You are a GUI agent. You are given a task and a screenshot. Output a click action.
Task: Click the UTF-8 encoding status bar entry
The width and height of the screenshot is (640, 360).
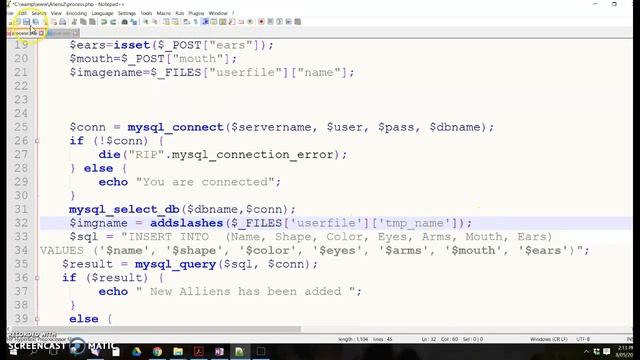(583, 339)
